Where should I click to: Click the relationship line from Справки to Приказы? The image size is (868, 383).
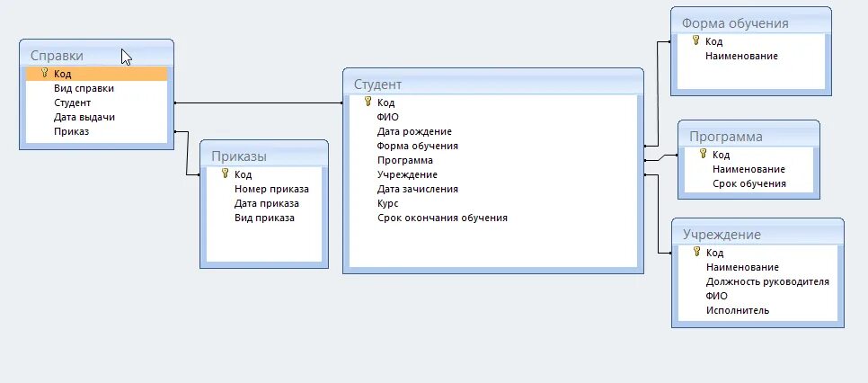pos(188,153)
